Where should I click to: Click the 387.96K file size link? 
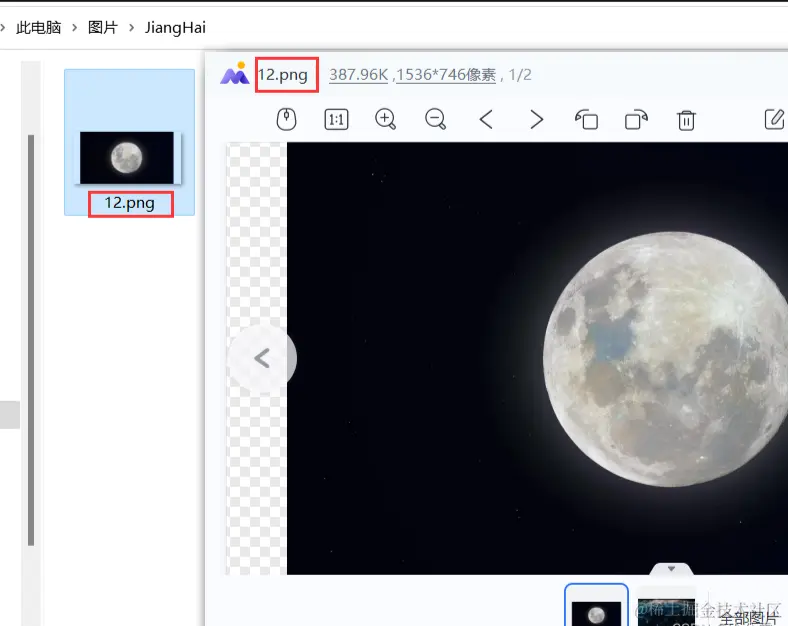(x=358, y=75)
